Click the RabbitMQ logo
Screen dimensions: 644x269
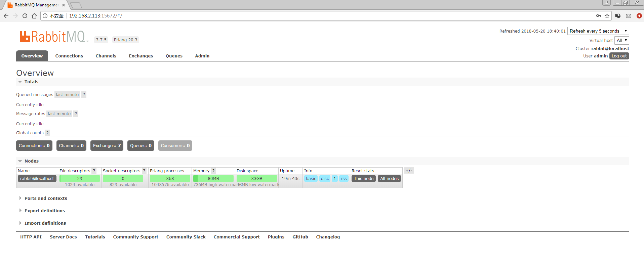54,36
